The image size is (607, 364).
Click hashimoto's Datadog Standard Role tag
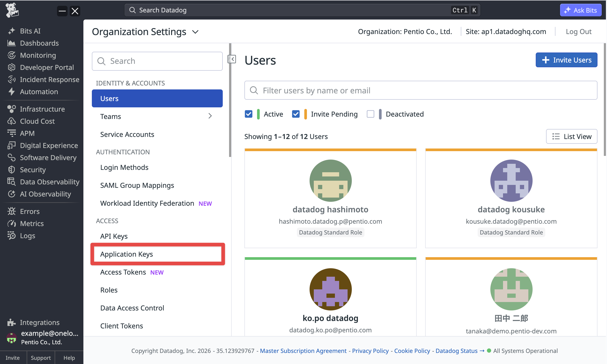[330, 233]
